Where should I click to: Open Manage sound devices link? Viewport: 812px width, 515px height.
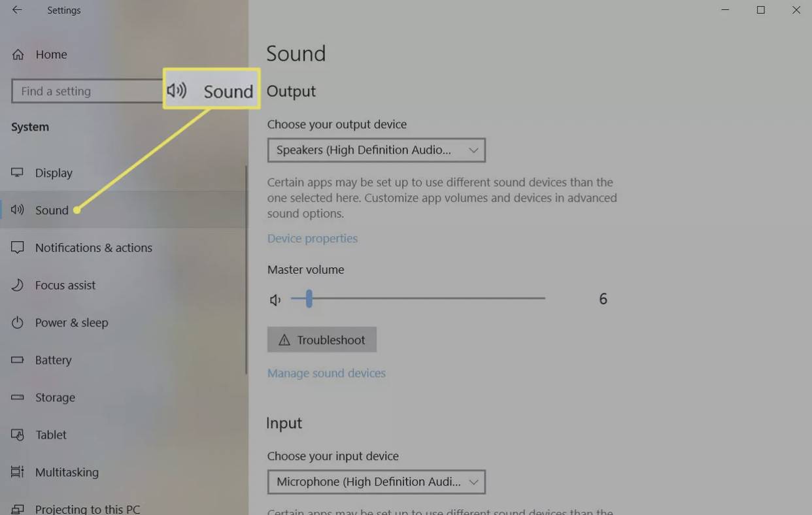point(326,373)
